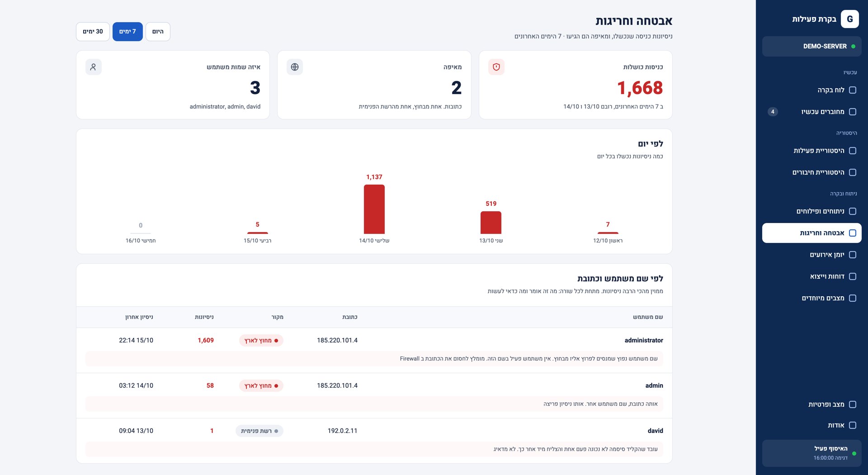The image size is (868, 475).
Task: Click the globe icon on מאיפה card
Action: pyautogui.click(x=295, y=67)
